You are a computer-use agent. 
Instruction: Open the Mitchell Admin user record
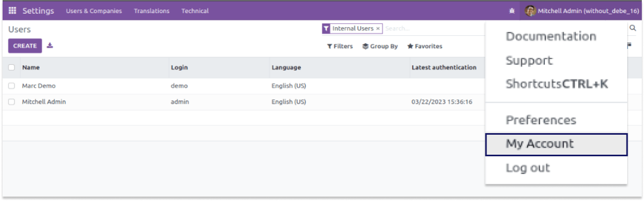[44, 102]
